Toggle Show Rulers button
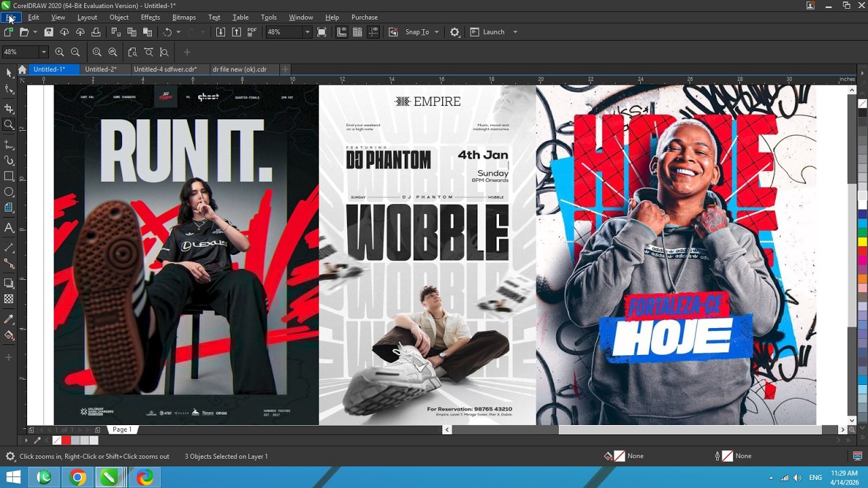The height and width of the screenshot is (488, 868). 342,32
